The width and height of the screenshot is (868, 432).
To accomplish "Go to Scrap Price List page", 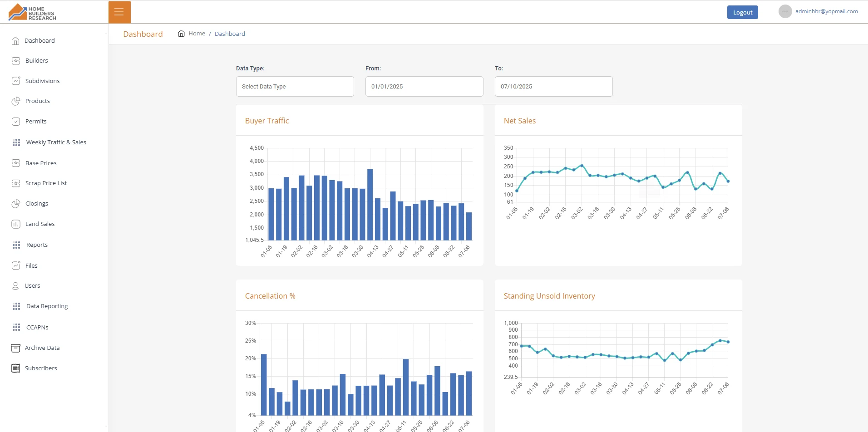I will coord(46,183).
